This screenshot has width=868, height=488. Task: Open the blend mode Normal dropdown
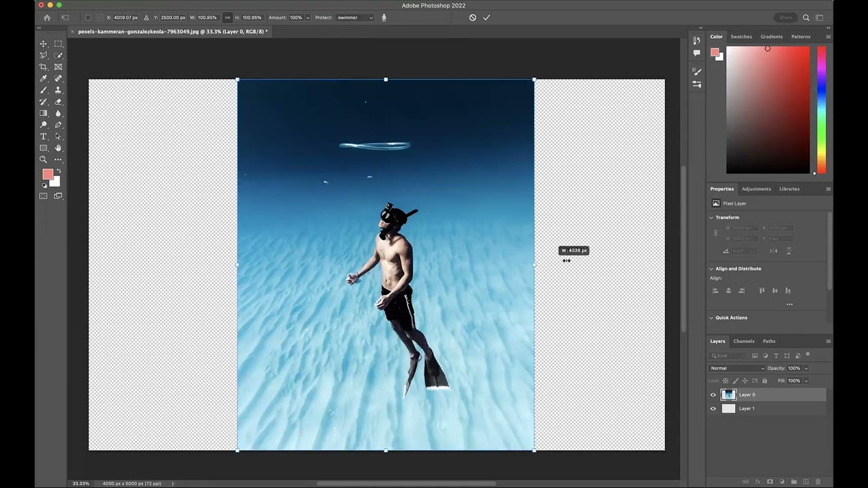[x=736, y=368]
